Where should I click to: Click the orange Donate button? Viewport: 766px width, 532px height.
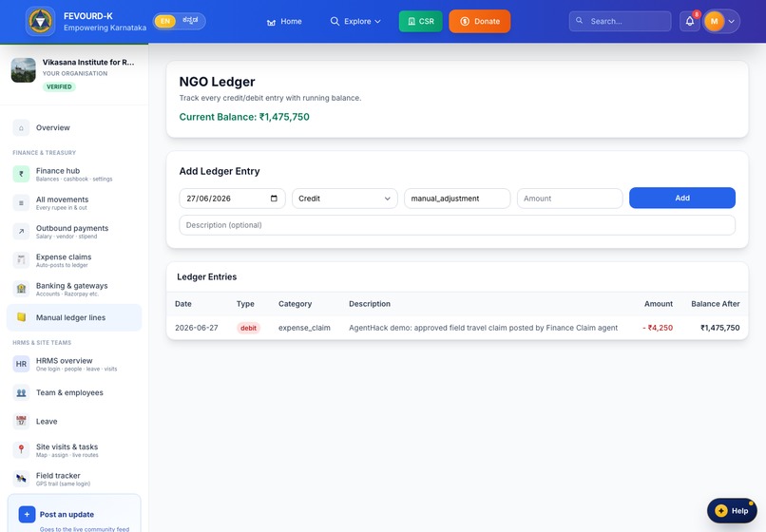coord(480,22)
